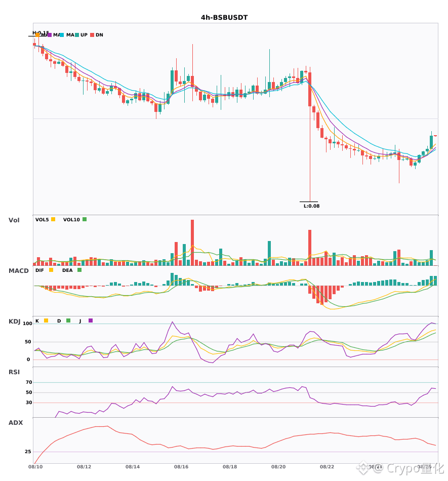Click the KDJ 50 axis value

click(28, 342)
